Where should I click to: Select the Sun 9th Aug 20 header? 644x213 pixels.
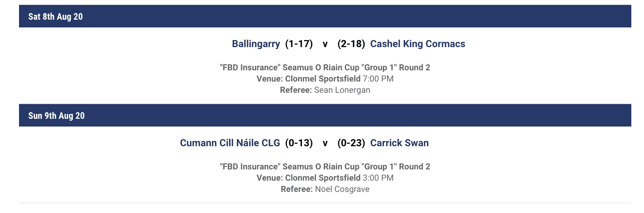point(325,115)
